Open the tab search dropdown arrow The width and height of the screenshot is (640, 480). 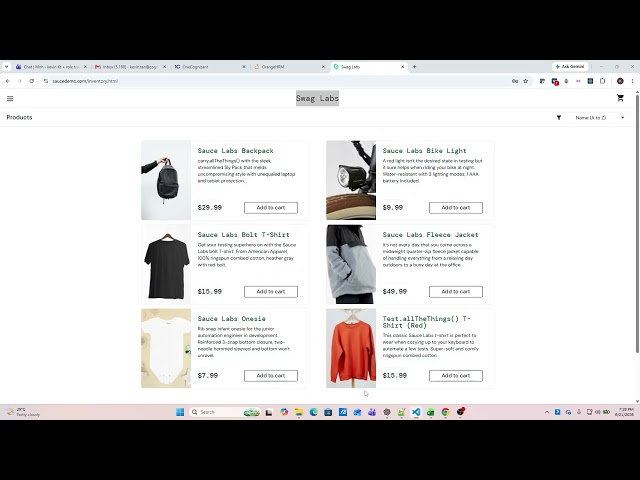(7, 67)
